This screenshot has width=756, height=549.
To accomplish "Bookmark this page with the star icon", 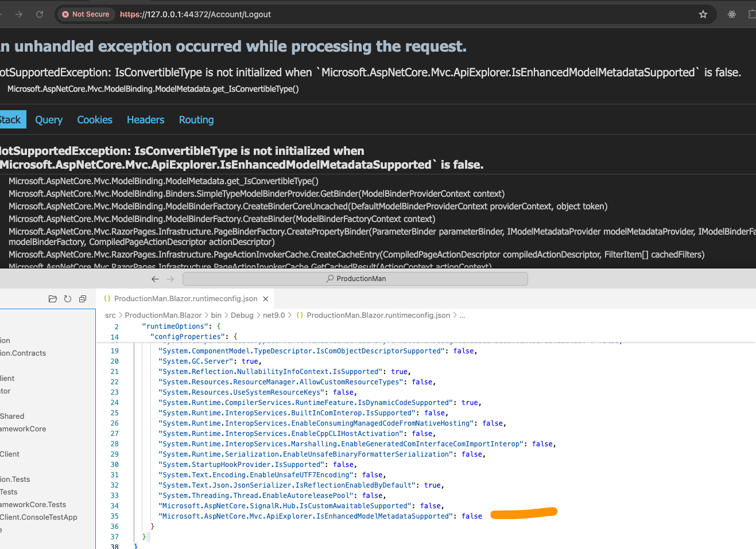I will click(703, 14).
